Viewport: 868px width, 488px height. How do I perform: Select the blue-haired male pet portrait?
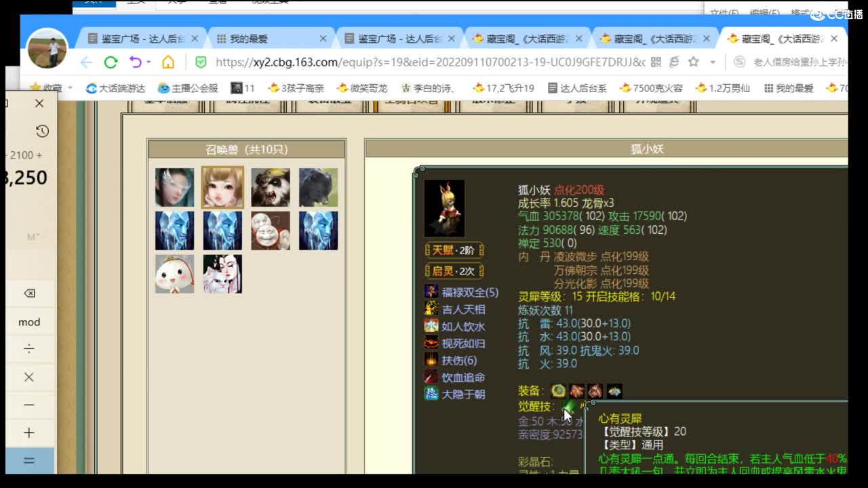click(x=174, y=187)
